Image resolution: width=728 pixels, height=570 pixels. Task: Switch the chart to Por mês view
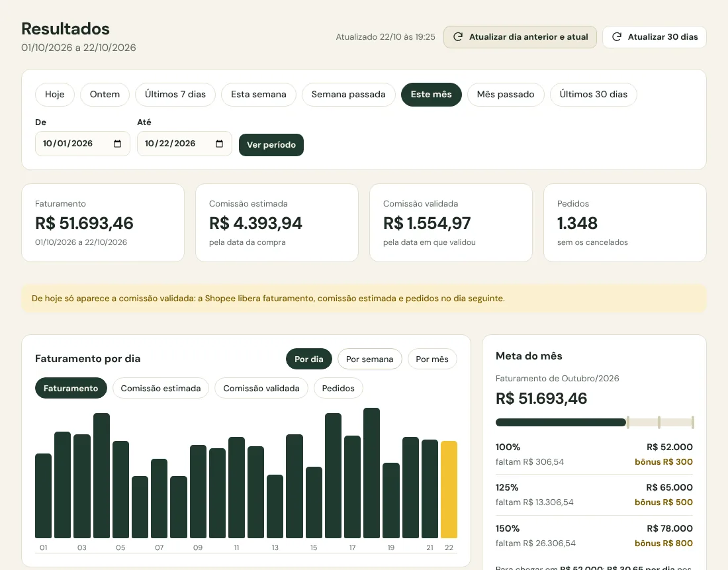point(432,359)
